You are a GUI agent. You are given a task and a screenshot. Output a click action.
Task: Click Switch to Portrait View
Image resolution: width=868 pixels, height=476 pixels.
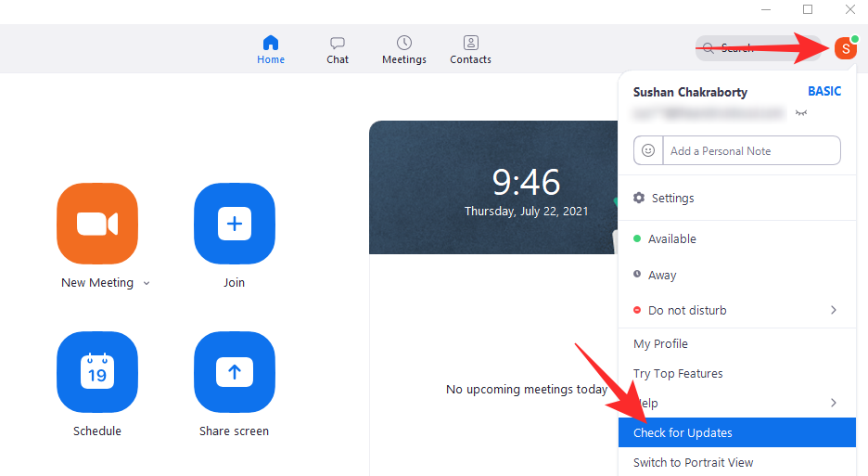tap(693, 462)
